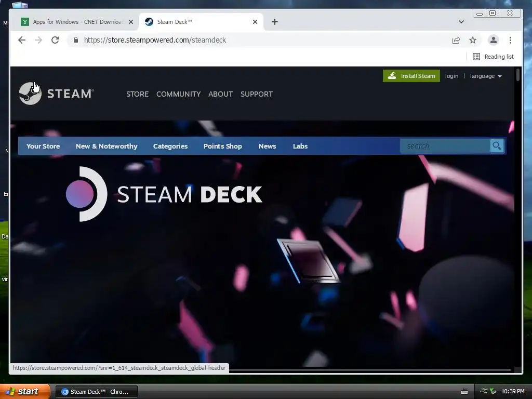The height and width of the screenshot is (399, 532).
Task: Open the STORE menu
Action: pos(137,94)
